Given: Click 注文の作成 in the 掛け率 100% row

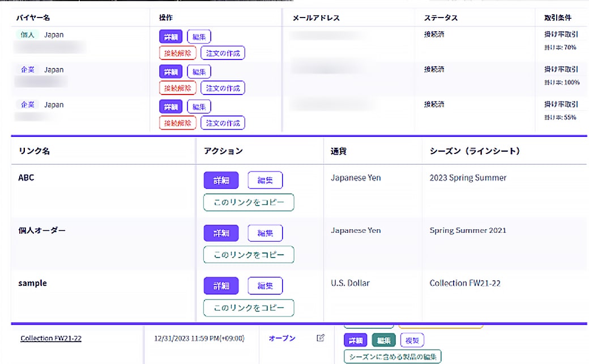Looking at the screenshot, I should pyautogui.click(x=223, y=88).
